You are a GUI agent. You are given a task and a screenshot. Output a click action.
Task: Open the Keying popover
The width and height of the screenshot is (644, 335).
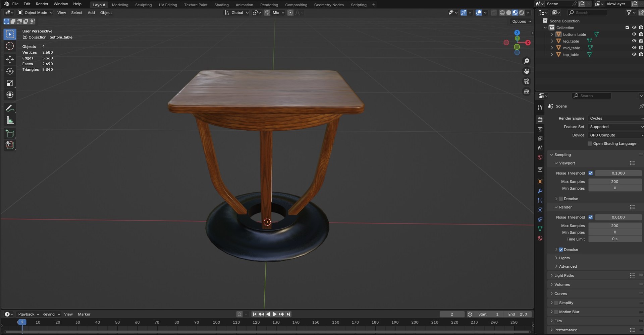(51, 314)
